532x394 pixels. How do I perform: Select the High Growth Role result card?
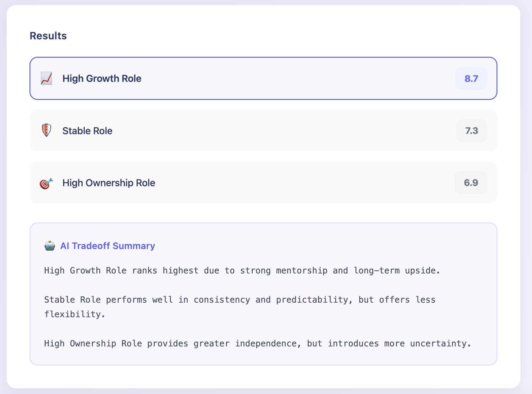(x=222, y=78)
